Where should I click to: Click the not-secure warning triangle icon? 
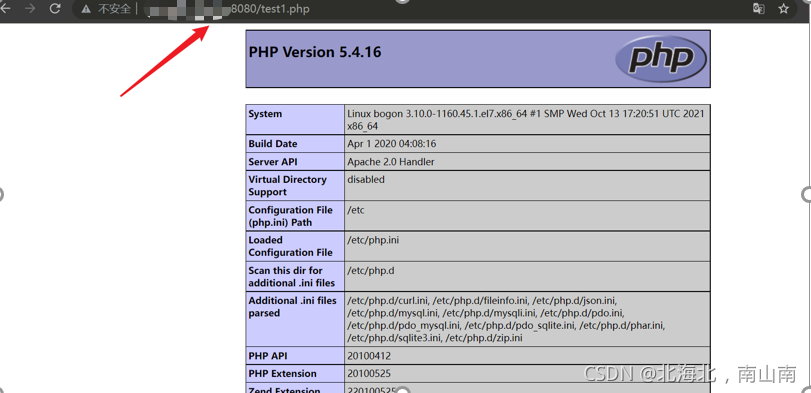[x=86, y=9]
